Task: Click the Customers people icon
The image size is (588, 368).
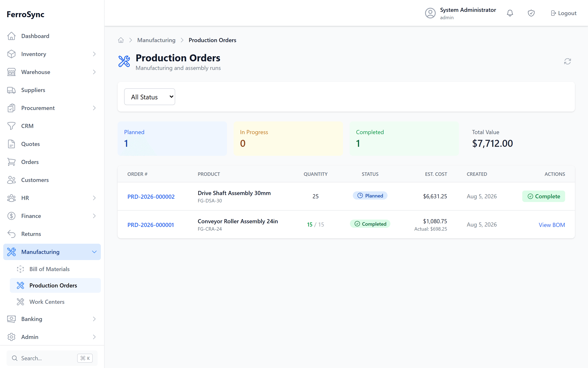Action: (x=11, y=180)
